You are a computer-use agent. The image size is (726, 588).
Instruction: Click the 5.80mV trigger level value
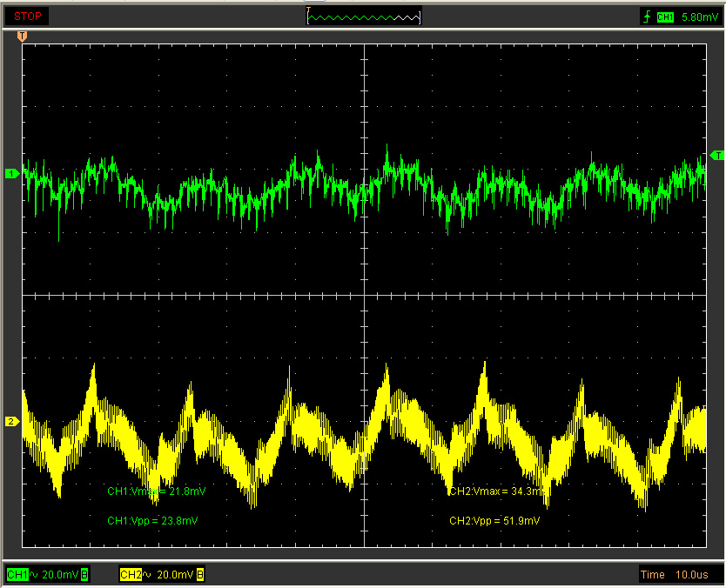pos(700,17)
